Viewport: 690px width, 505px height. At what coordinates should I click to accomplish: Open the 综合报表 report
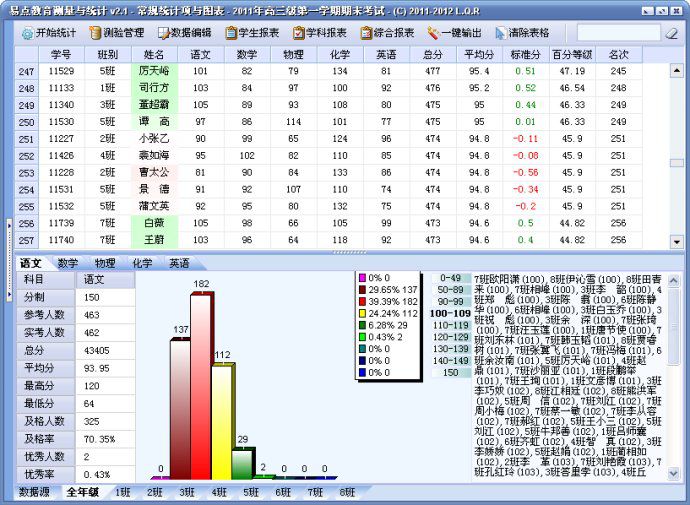pyautogui.click(x=387, y=33)
